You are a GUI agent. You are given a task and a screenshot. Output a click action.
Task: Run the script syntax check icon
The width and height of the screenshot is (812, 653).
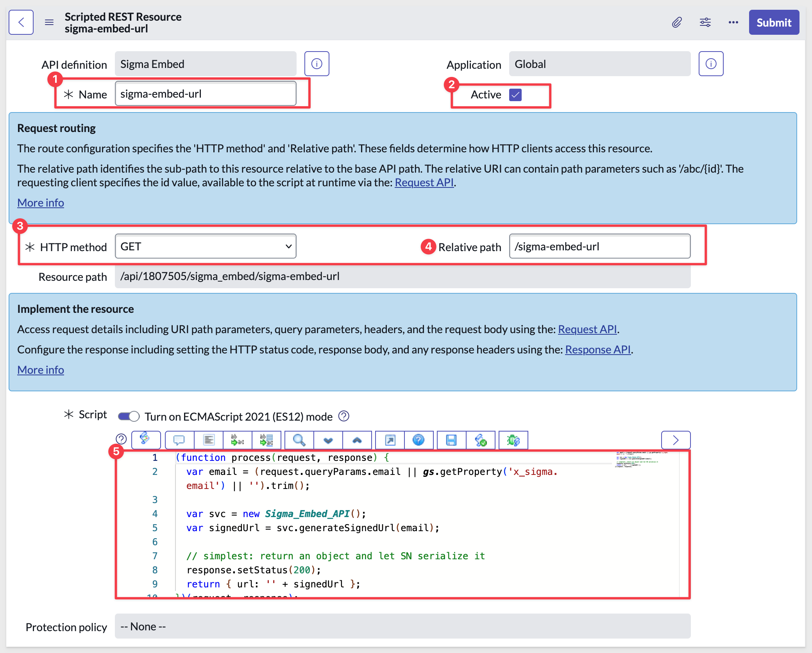pos(481,440)
